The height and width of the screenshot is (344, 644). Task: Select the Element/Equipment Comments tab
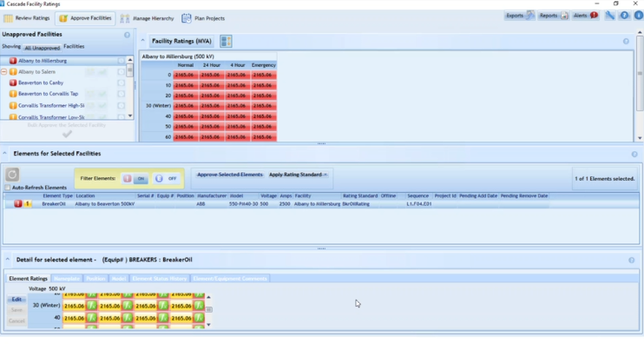coord(230,279)
